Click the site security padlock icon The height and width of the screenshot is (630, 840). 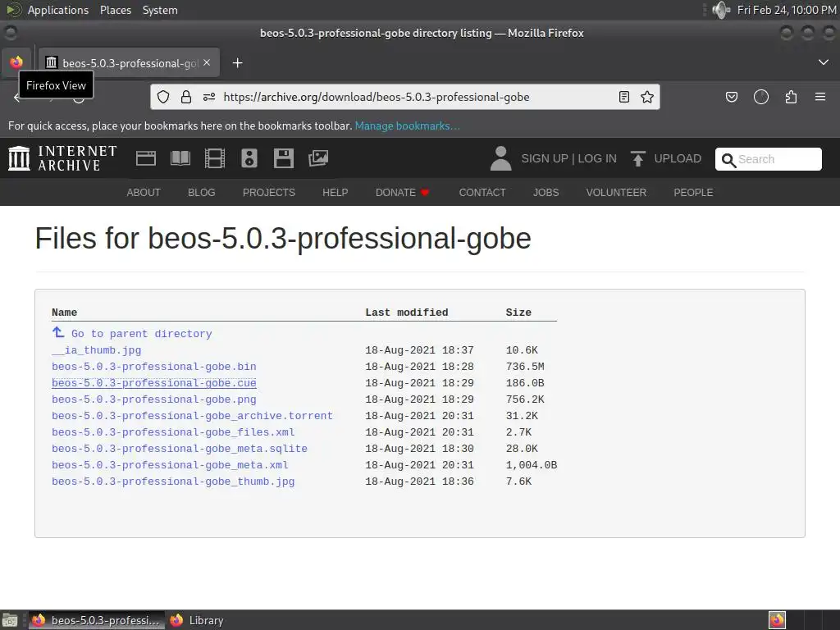click(186, 97)
